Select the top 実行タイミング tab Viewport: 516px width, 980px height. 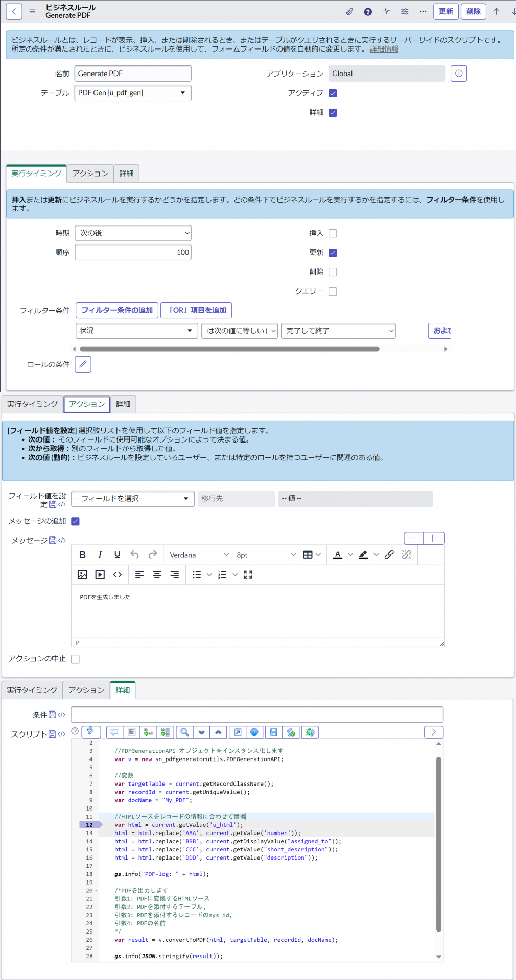[x=36, y=174]
